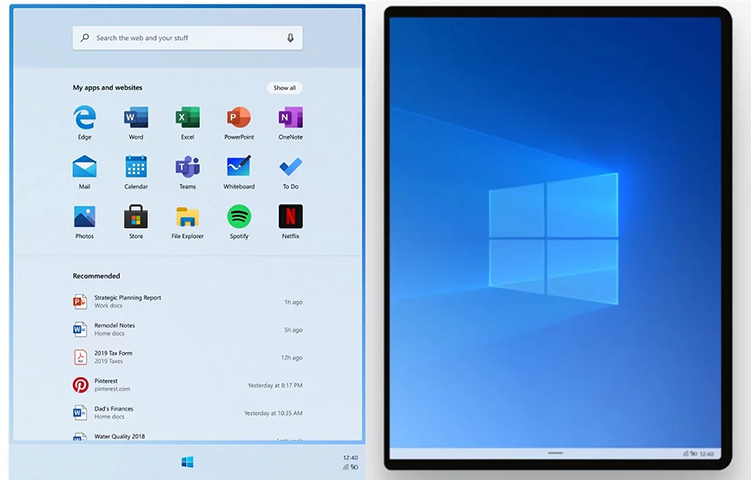Click the '1h ago' timestamp
Screen dimensions: 751x480
click(293, 302)
